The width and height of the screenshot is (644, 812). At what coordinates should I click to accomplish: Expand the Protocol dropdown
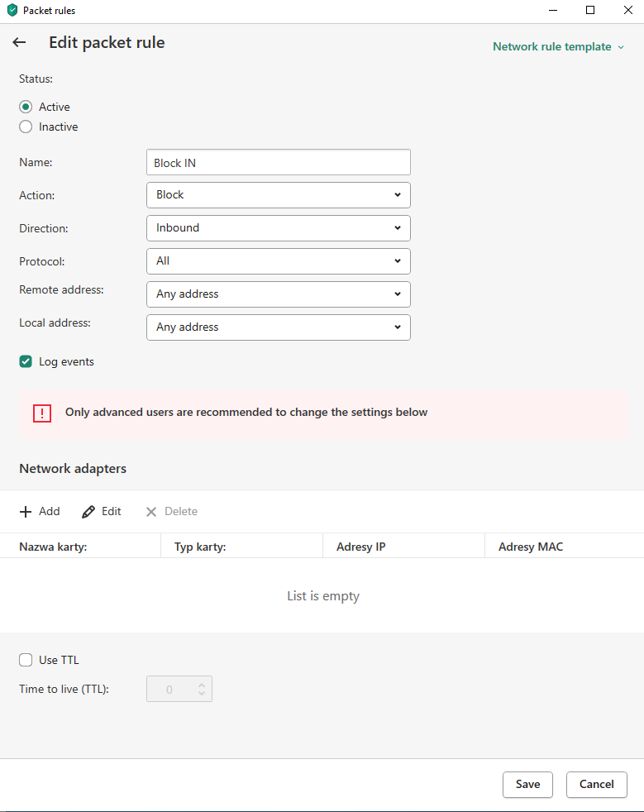pos(278,261)
